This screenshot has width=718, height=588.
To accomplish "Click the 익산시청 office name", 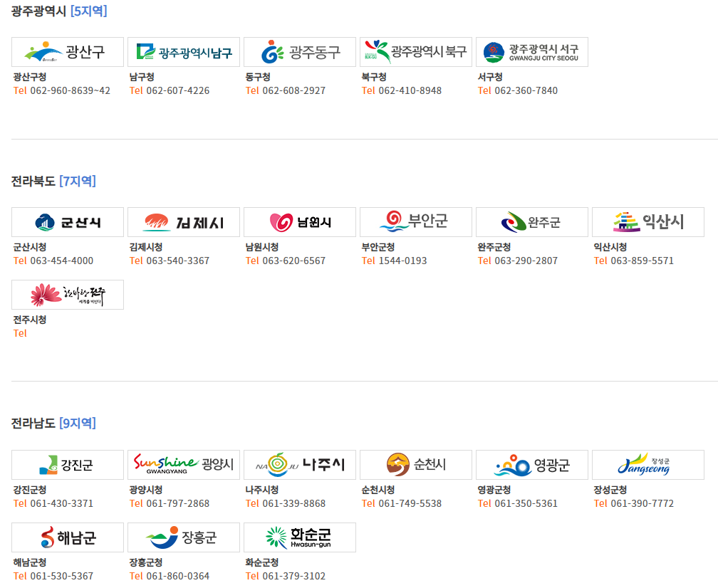I will pyautogui.click(x=610, y=247).
